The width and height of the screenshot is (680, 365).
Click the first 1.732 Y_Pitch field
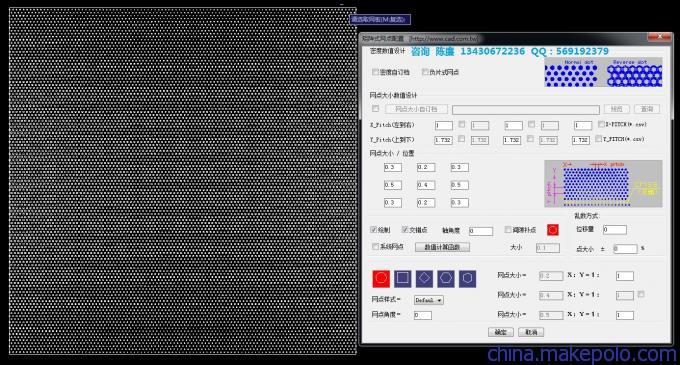[443, 140]
